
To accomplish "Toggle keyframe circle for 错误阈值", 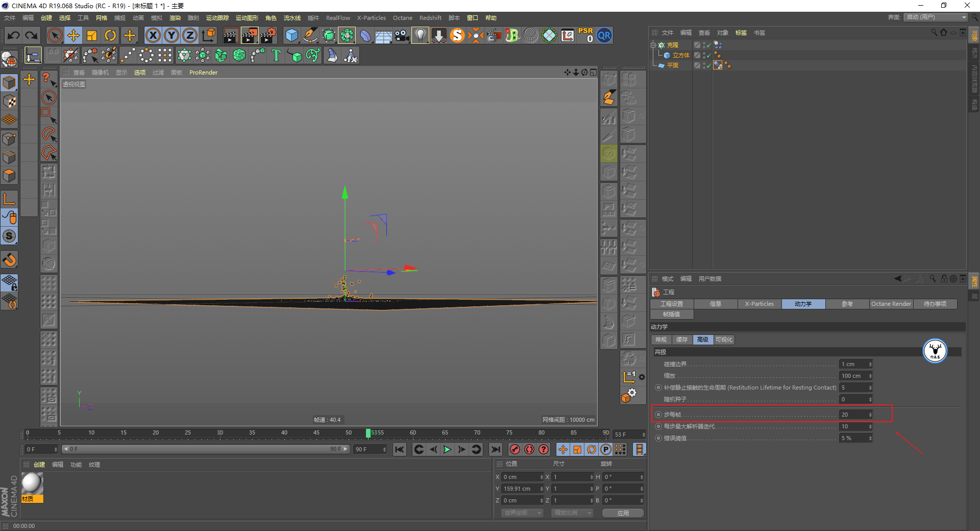I will pos(658,438).
